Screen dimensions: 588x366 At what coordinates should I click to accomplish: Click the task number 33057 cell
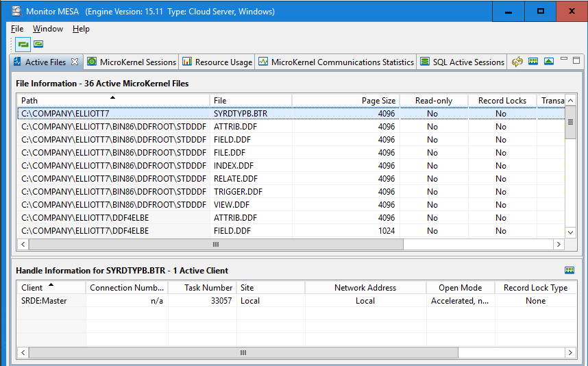(202, 300)
